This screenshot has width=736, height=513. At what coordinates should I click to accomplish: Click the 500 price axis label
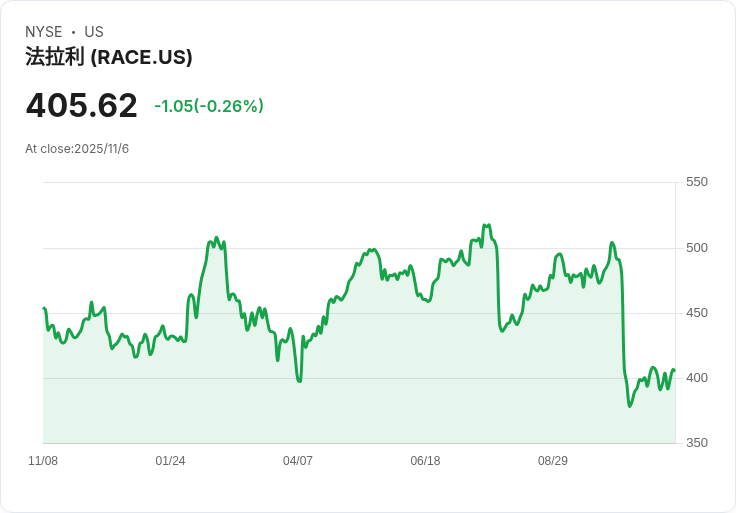(x=697, y=247)
